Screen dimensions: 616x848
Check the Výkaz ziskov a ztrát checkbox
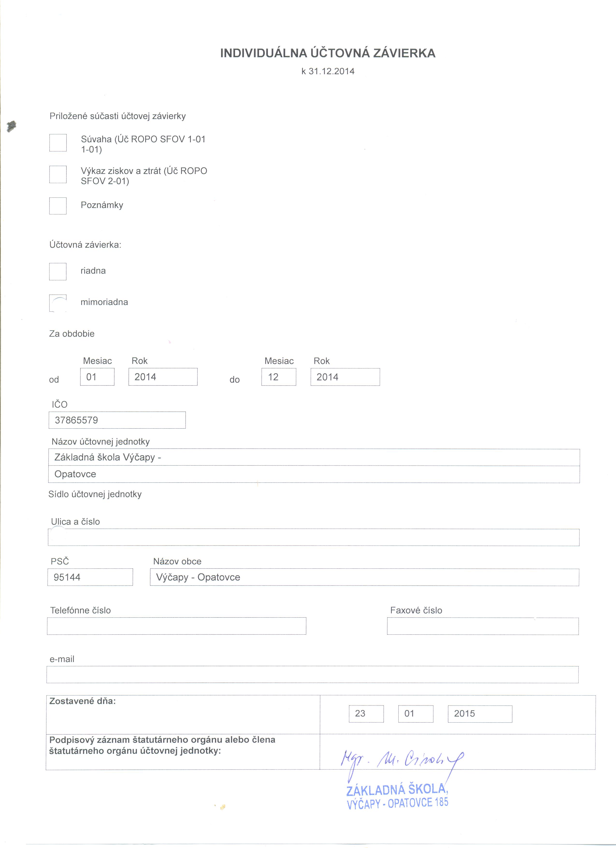pos(58,174)
